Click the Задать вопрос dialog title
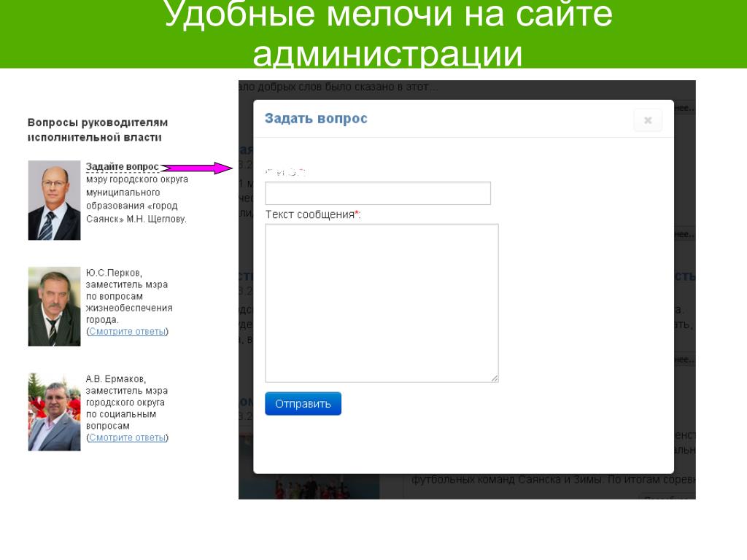 tap(316, 119)
